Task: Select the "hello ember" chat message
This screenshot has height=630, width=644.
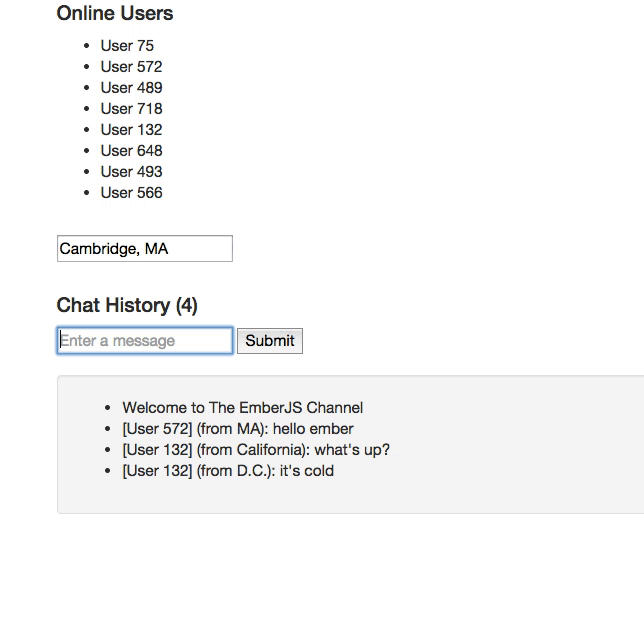Action: pos(238,429)
